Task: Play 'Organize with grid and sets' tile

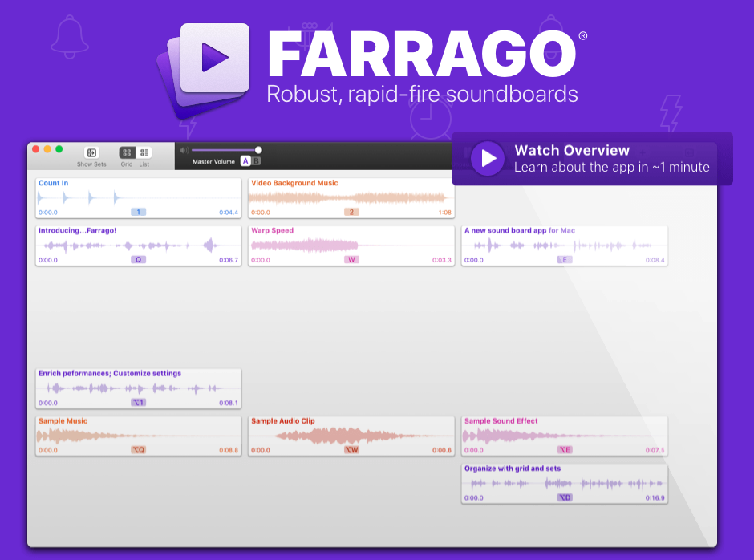Action: tap(565, 484)
